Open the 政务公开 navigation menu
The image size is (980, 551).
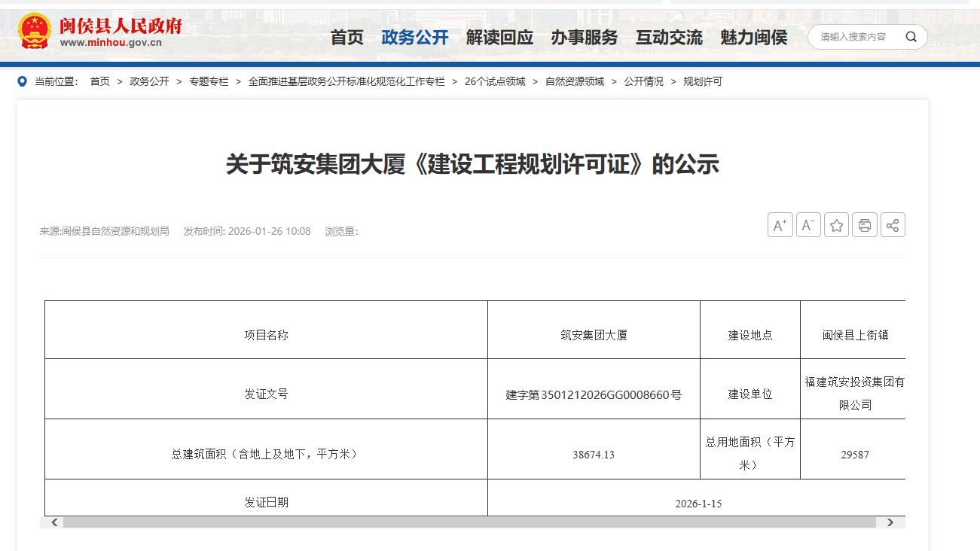point(414,38)
